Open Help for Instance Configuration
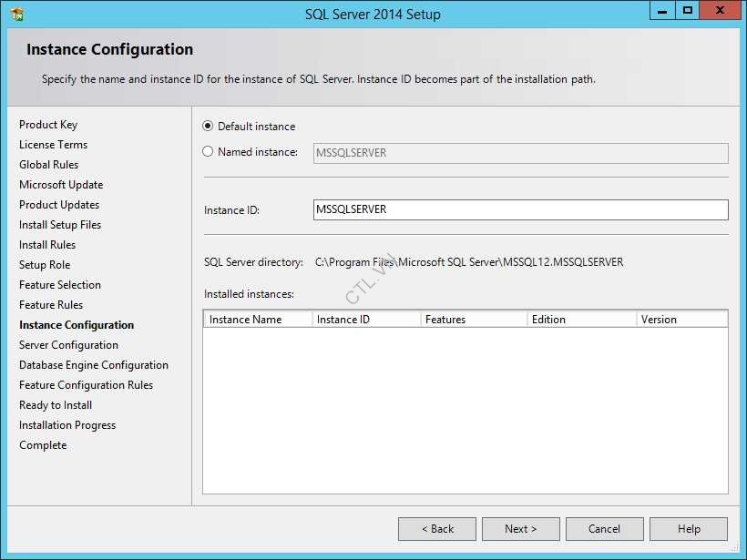Image resolution: width=747 pixels, height=560 pixels. (x=689, y=528)
